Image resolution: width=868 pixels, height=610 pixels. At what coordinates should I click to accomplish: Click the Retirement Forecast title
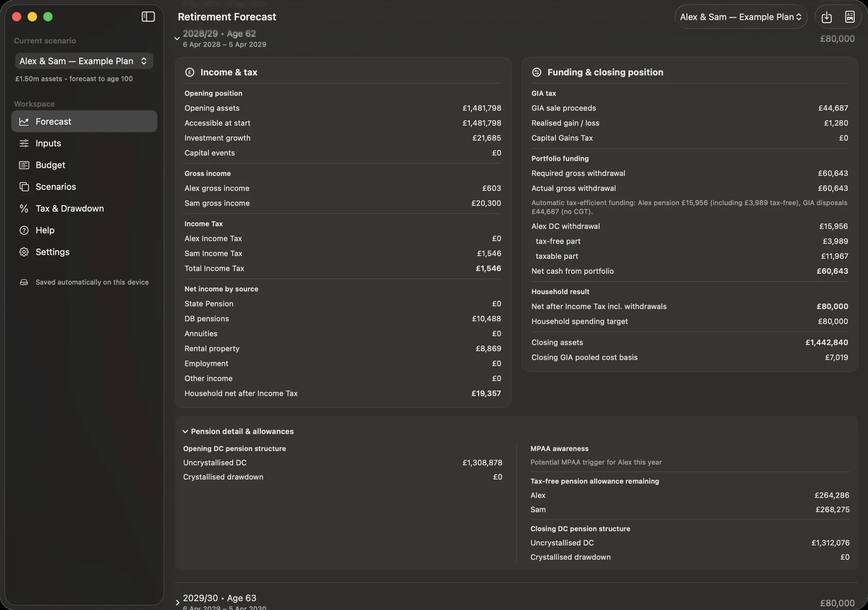[x=227, y=17]
